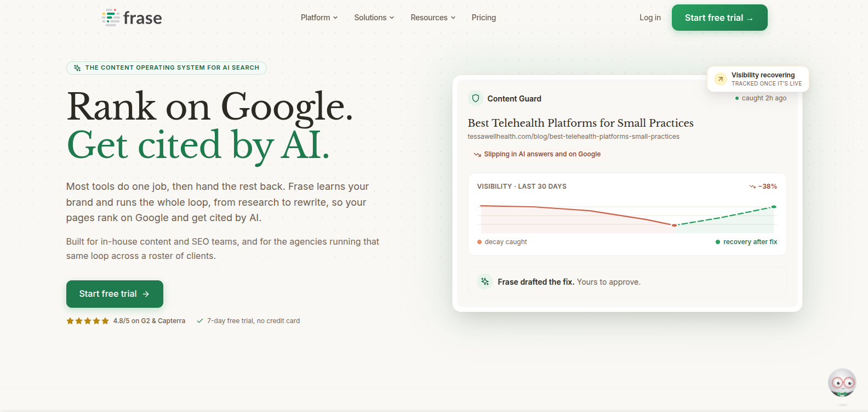Image resolution: width=868 pixels, height=412 pixels.
Task: Expand the Platform dropdown menu
Action: 319,18
